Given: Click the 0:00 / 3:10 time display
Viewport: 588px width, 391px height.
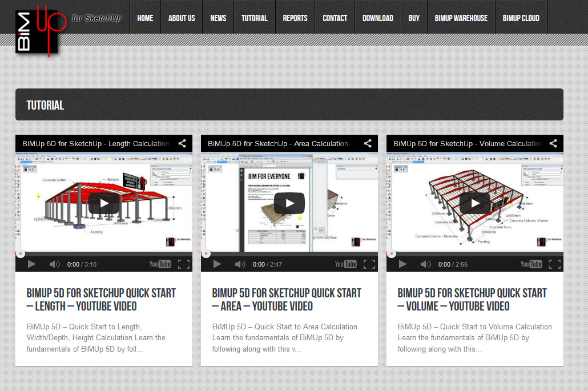Looking at the screenshot, I should pyautogui.click(x=82, y=264).
